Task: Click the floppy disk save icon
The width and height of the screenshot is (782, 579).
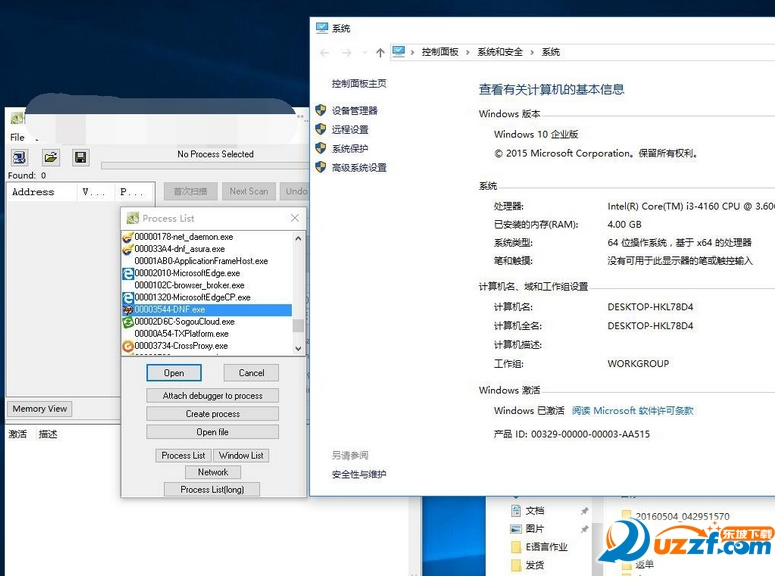Action: point(80,158)
